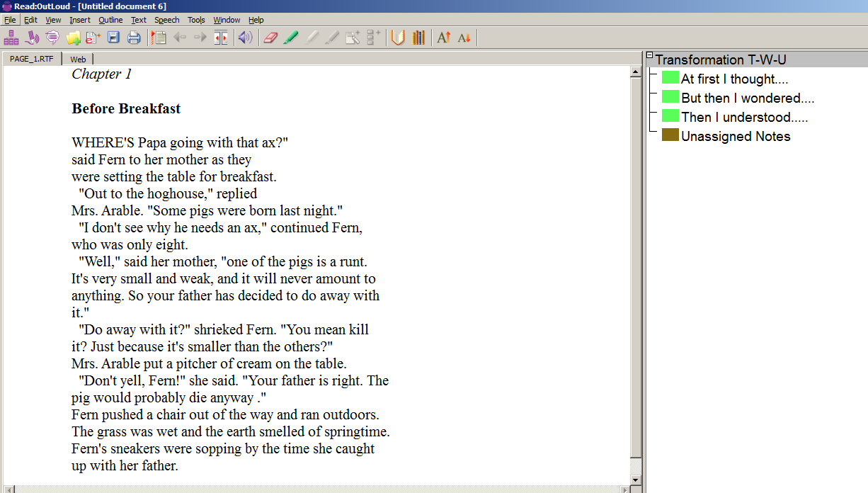Open the File menu
This screenshot has height=493, width=868.
(10, 20)
